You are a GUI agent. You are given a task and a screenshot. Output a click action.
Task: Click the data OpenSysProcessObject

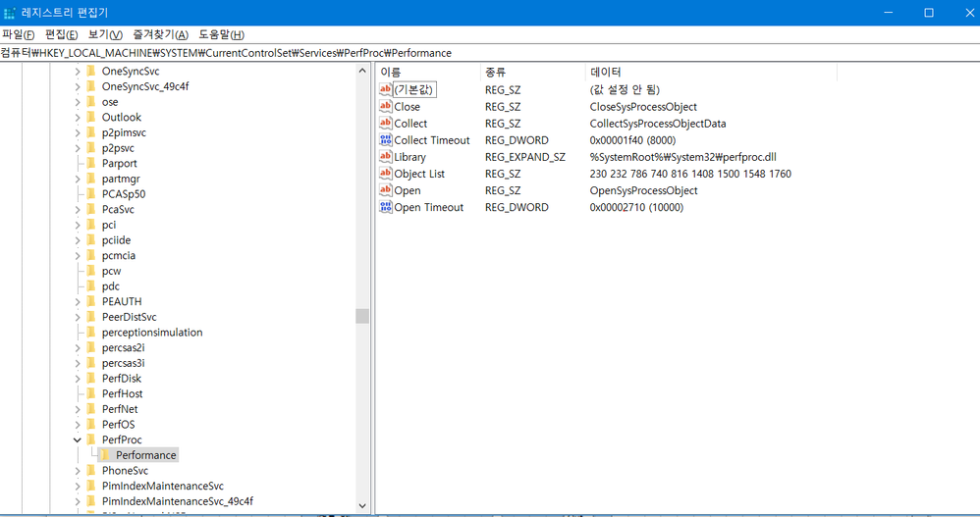(644, 190)
